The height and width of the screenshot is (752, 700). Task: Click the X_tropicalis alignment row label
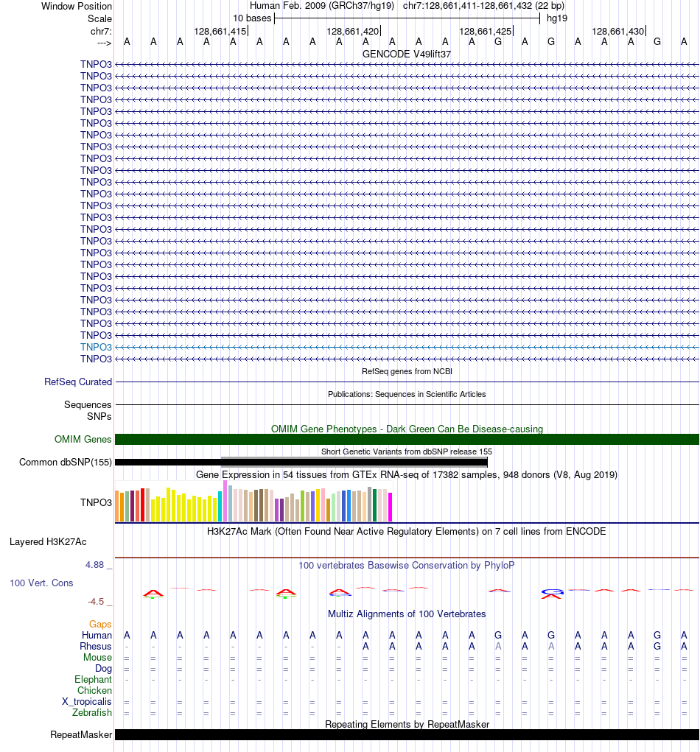87,702
